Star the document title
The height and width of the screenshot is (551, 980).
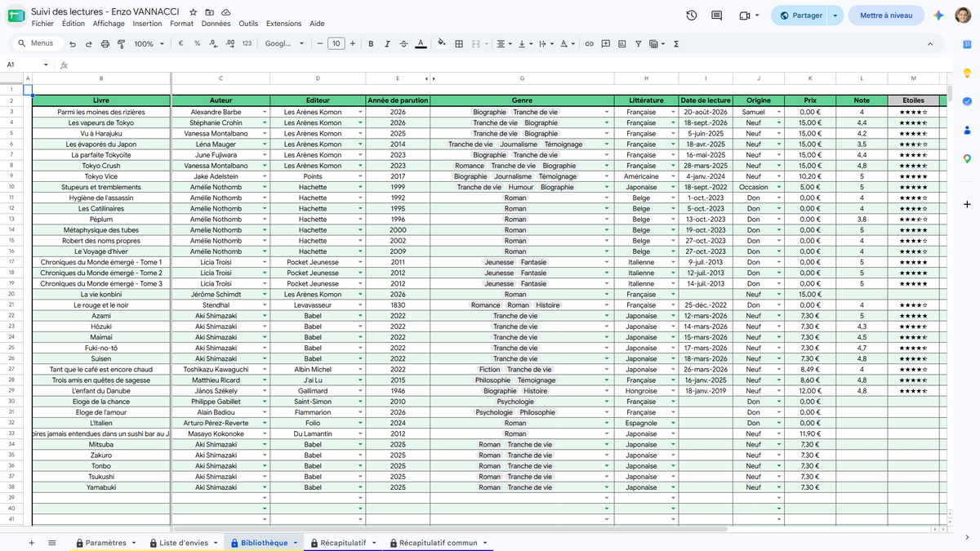193,12
